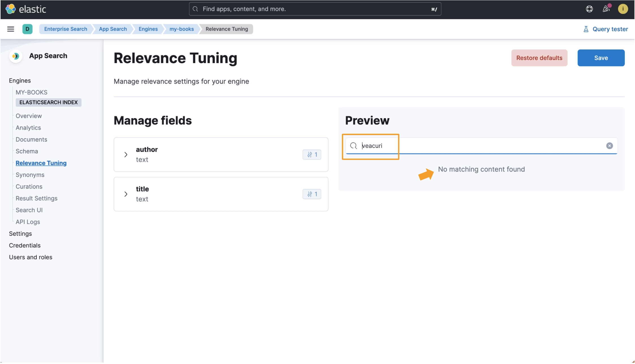Viewport: 635px width, 364px height.
Task: Open Overview in the sidebar
Action: 29,116
